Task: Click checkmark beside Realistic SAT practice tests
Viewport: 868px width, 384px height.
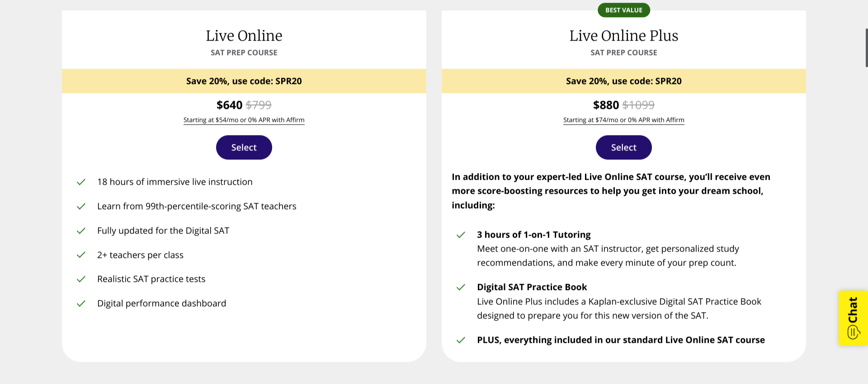Action: (81, 279)
